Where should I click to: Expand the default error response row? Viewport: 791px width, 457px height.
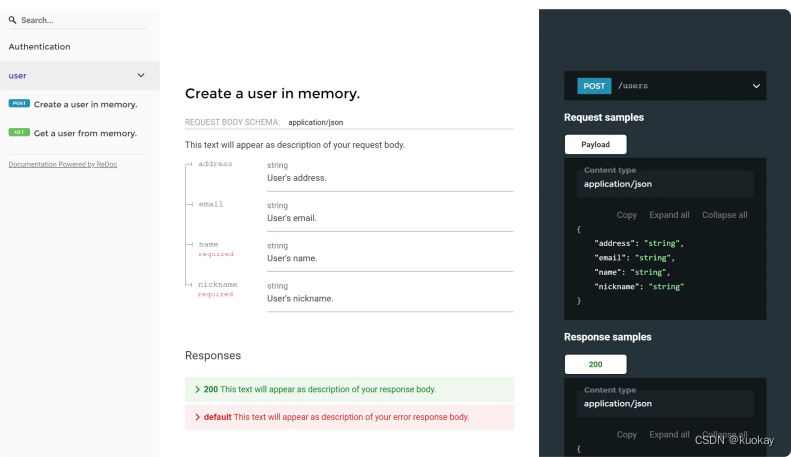349,417
